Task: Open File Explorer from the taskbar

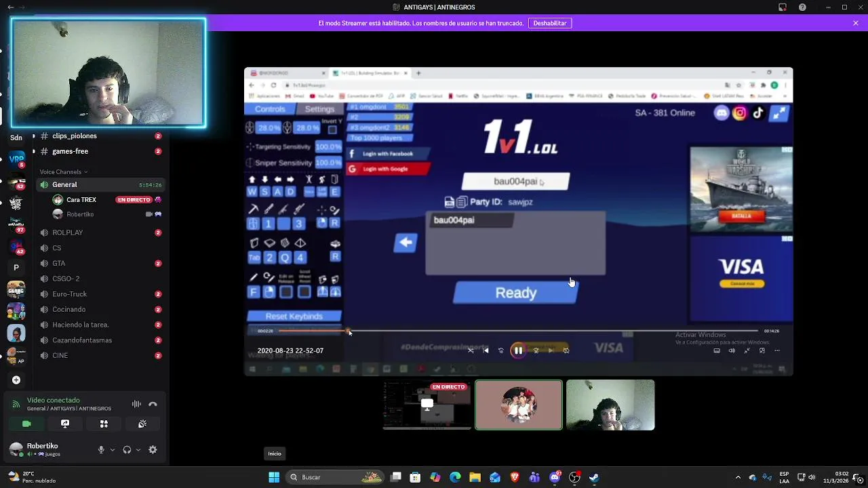Action: (x=475, y=477)
